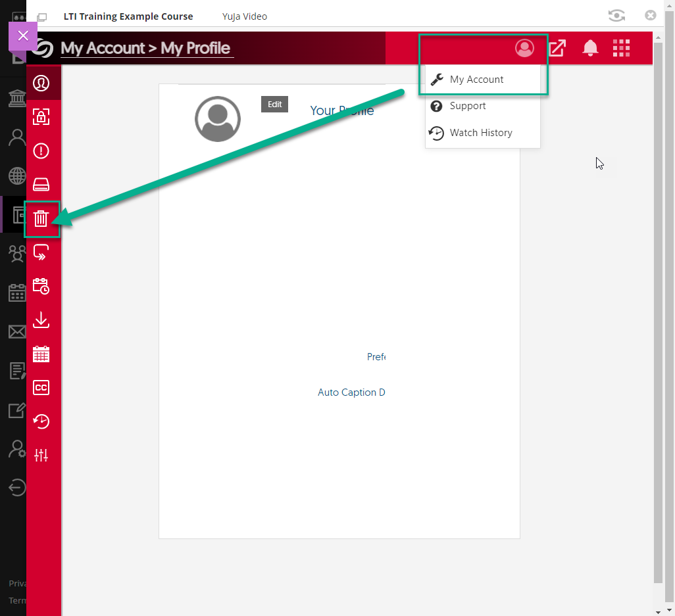Click the closed captions CC sidebar icon
Screen dimensions: 675x616
pyautogui.click(x=41, y=388)
